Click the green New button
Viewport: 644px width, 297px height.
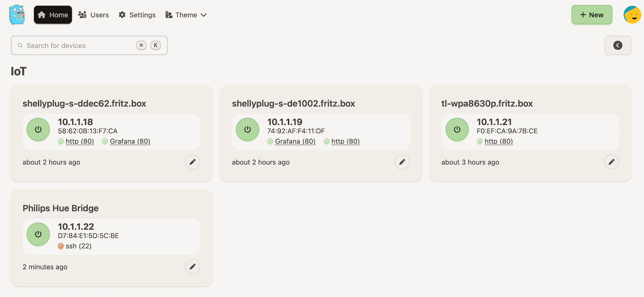tap(591, 15)
